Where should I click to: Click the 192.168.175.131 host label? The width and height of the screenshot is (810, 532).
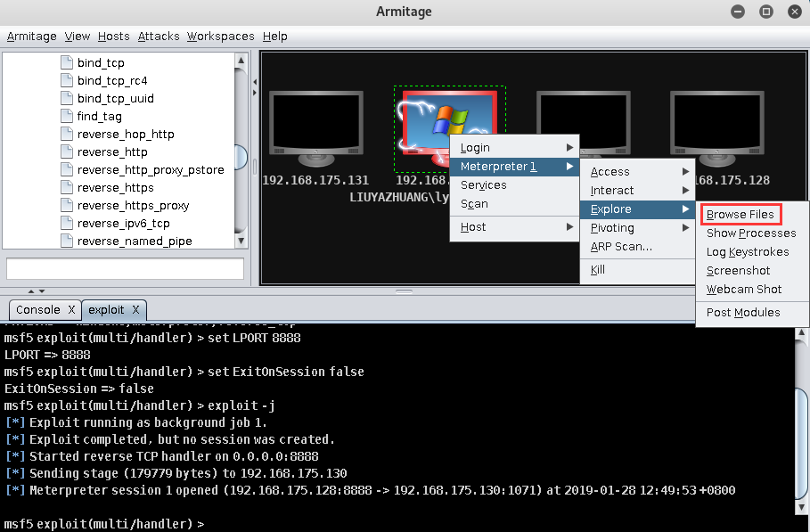tap(315, 180)
